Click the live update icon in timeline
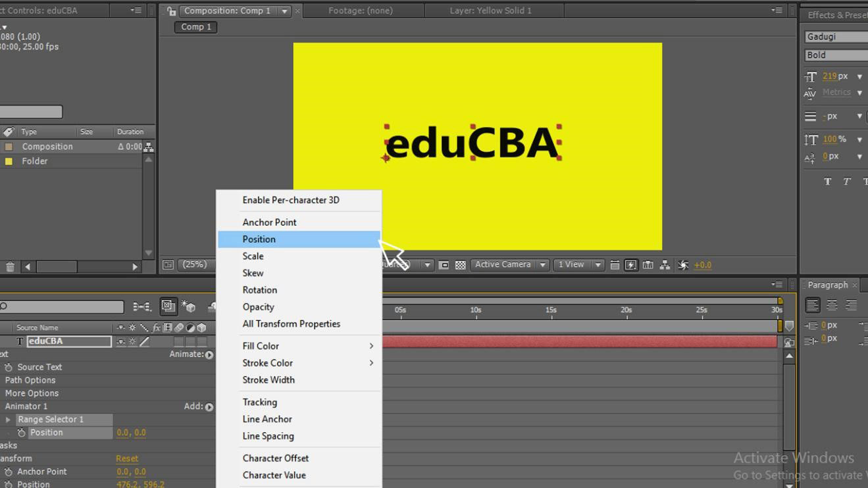Screen dimensions: 868x488 coord(168,306)
